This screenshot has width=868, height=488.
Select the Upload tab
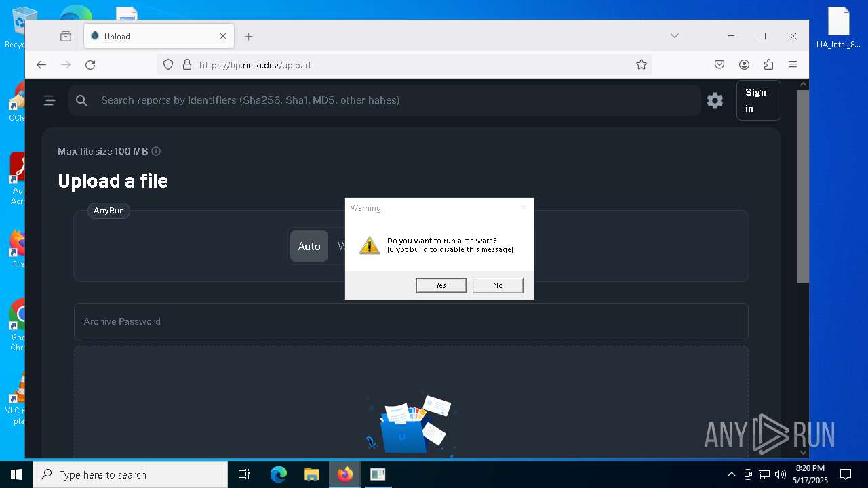coord(159,36)
